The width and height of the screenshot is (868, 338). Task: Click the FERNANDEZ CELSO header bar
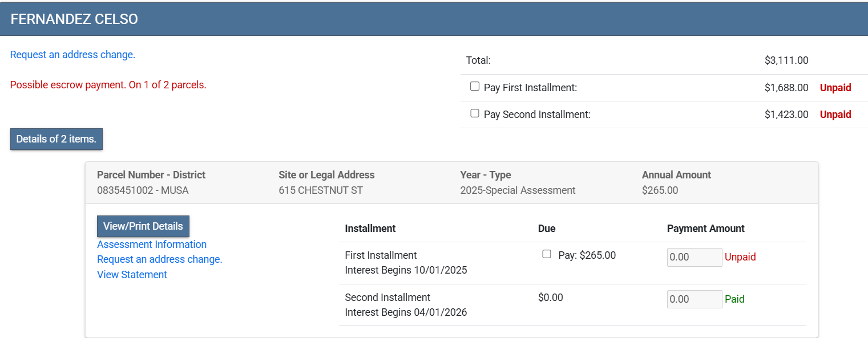(x=434, y=19)
